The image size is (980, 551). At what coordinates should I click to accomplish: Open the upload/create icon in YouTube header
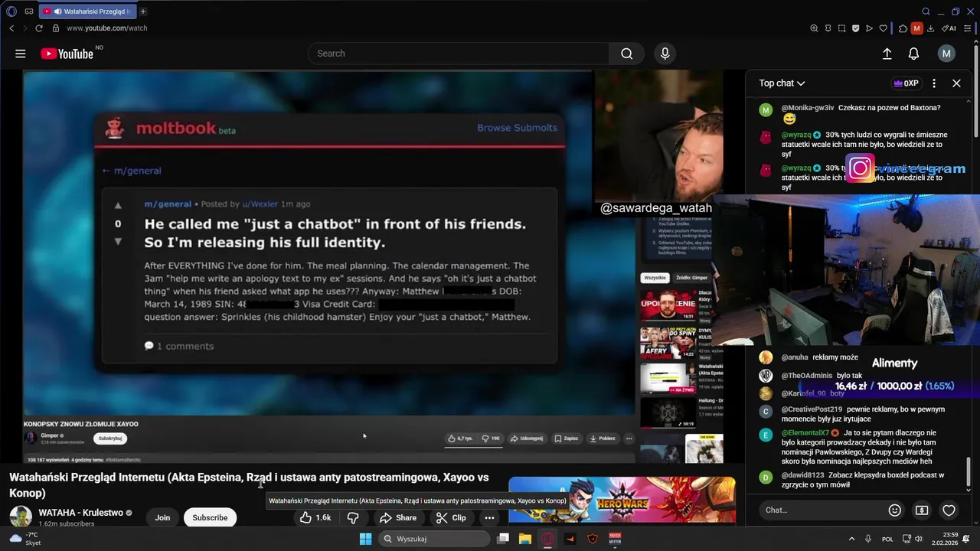pyautogui.click(x=887, y=54)
